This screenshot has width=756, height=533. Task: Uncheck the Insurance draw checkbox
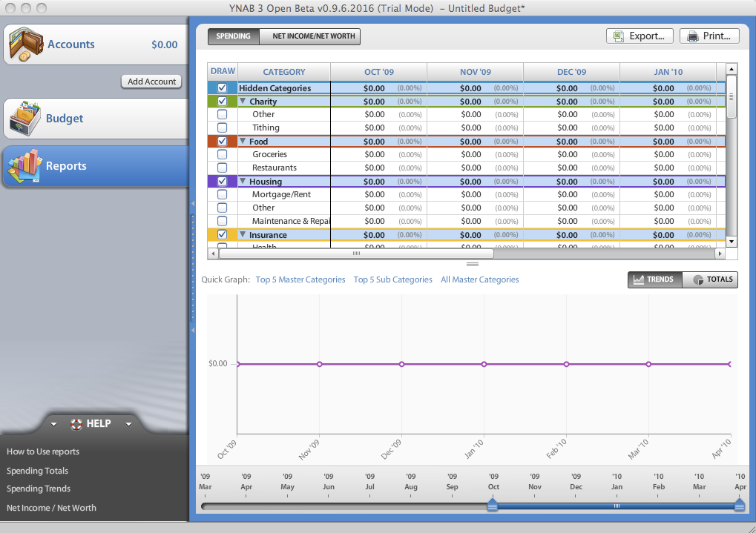[x=223, y=235]
